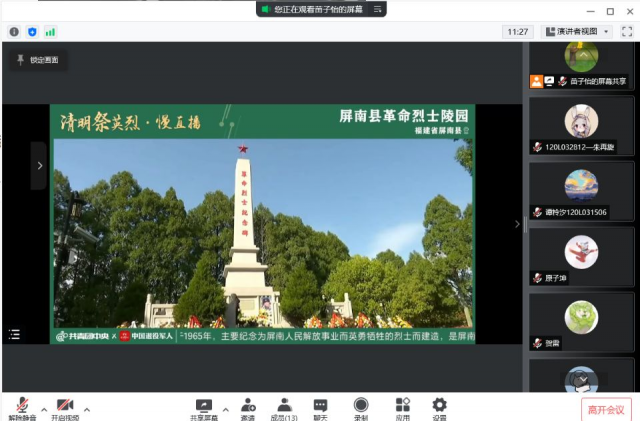Expand the video options arrow beside 开启视频
Viewport: 640px width, 421px height.
(x=87, y=409)
